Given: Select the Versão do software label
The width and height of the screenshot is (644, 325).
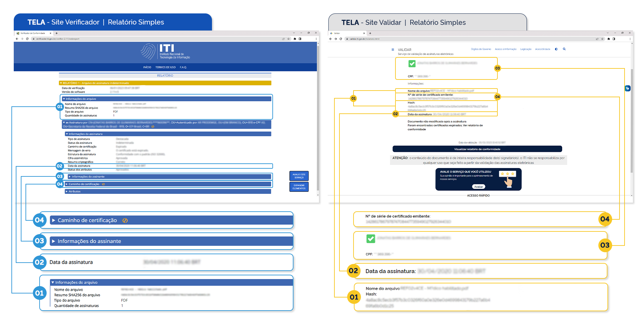Looking at the screenshot, I should pyautogui.click(x=73, y=92).
